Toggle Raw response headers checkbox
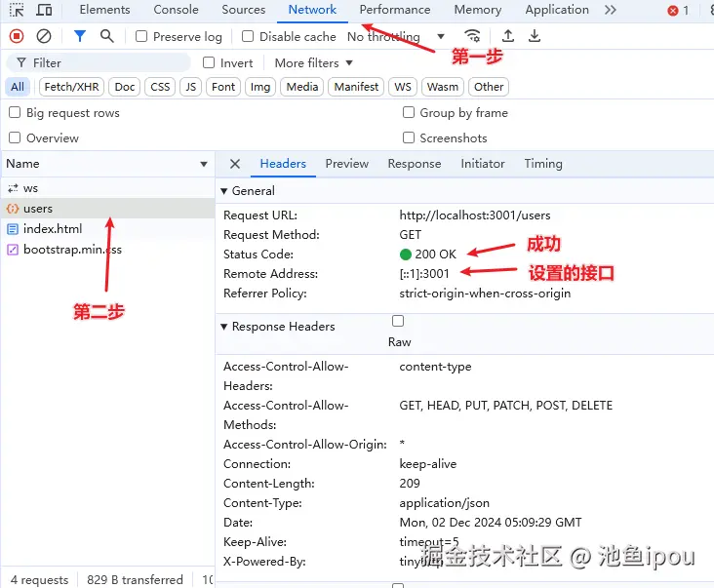 click(398, 321)
